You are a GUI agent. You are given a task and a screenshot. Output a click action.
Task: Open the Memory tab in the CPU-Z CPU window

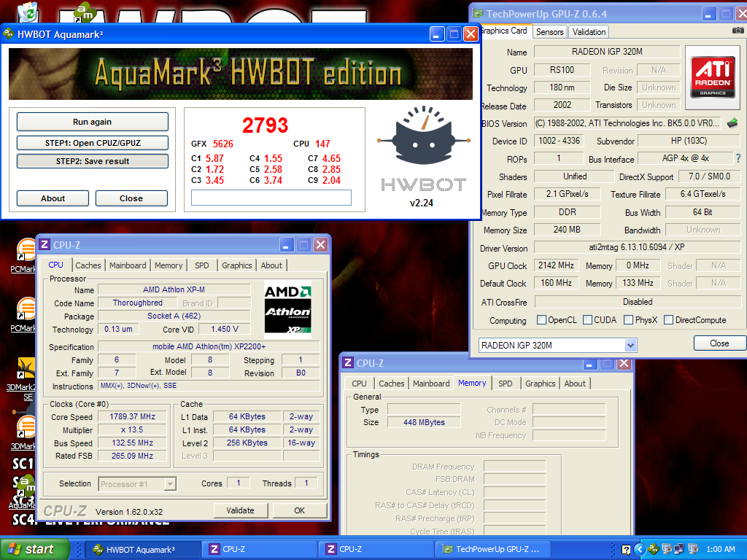pos(169,265)
